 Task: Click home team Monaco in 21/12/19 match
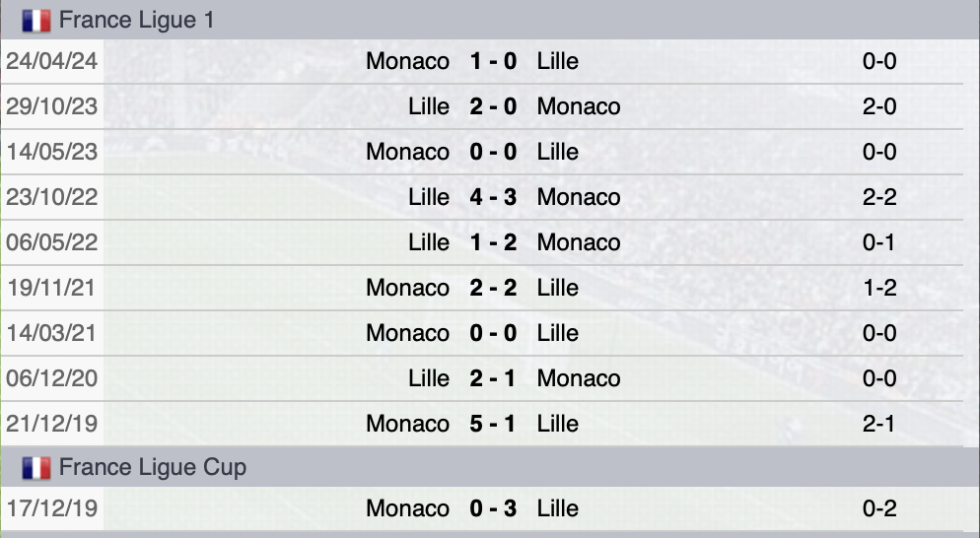click(407, 424)
